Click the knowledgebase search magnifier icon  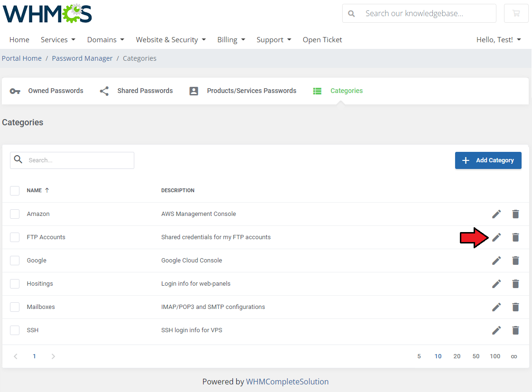[352, 14]
